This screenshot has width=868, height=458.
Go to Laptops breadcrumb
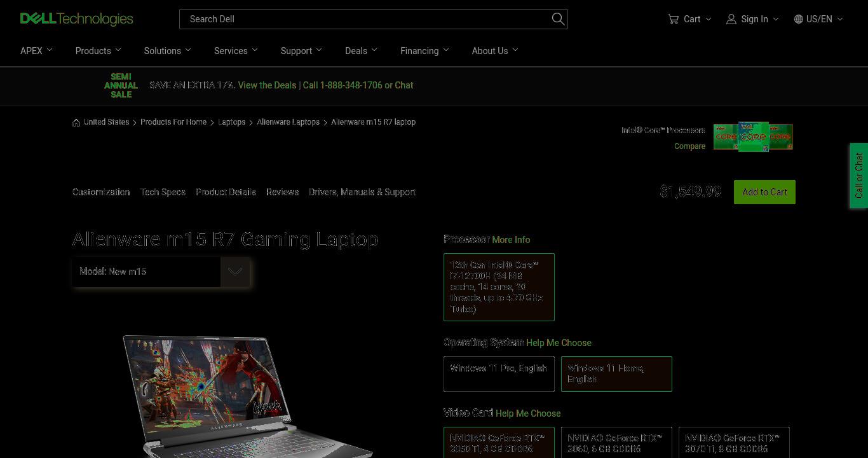tap(231, 122)
